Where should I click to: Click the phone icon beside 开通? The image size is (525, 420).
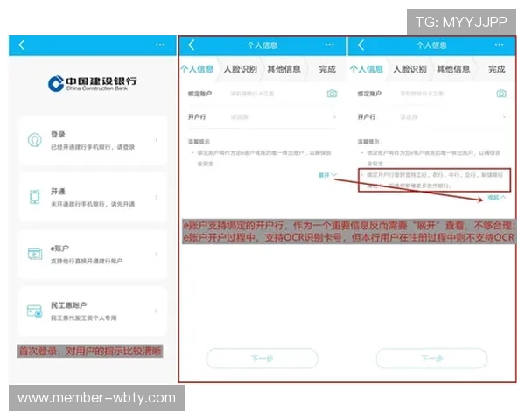35,197
